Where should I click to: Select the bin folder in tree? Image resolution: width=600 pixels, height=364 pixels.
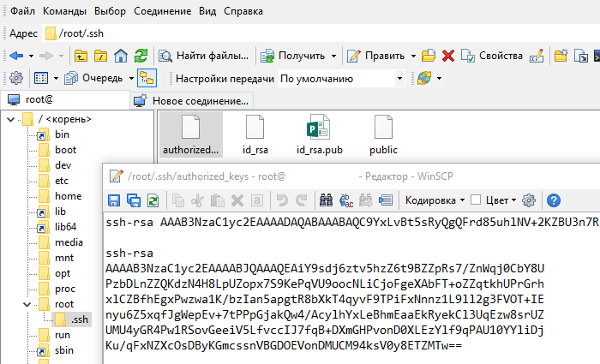[62, 134]
